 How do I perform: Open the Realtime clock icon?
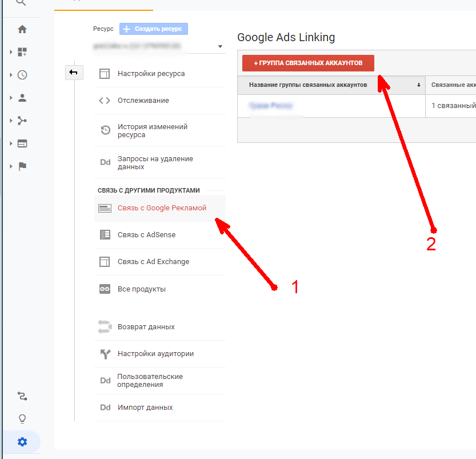click(x=22, y=75)
